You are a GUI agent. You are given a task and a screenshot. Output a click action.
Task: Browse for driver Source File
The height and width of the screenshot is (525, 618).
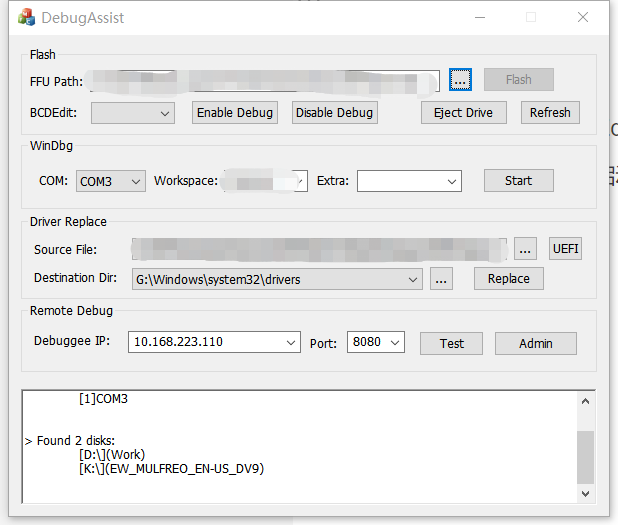pos(525,249)
